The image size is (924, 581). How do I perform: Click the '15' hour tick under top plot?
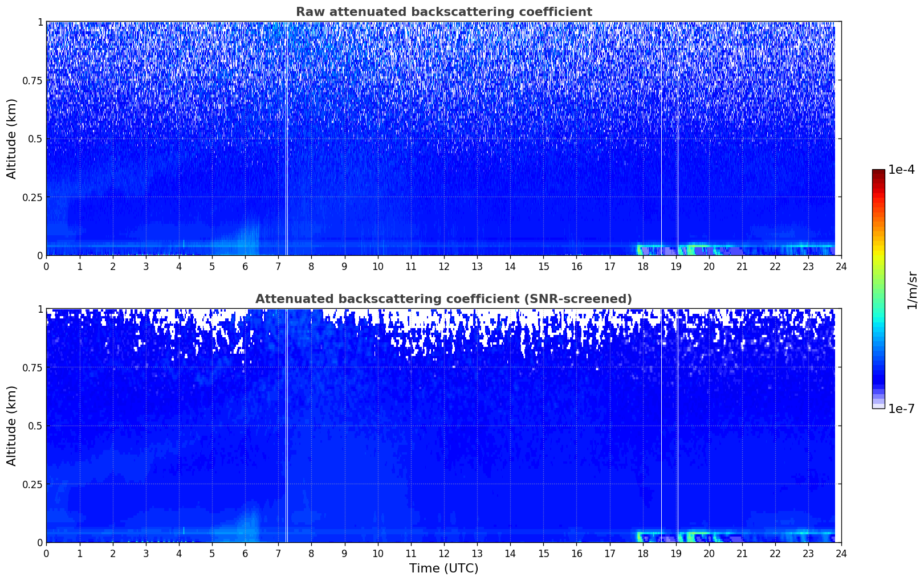pyautogui.click(x=543, y=266)
